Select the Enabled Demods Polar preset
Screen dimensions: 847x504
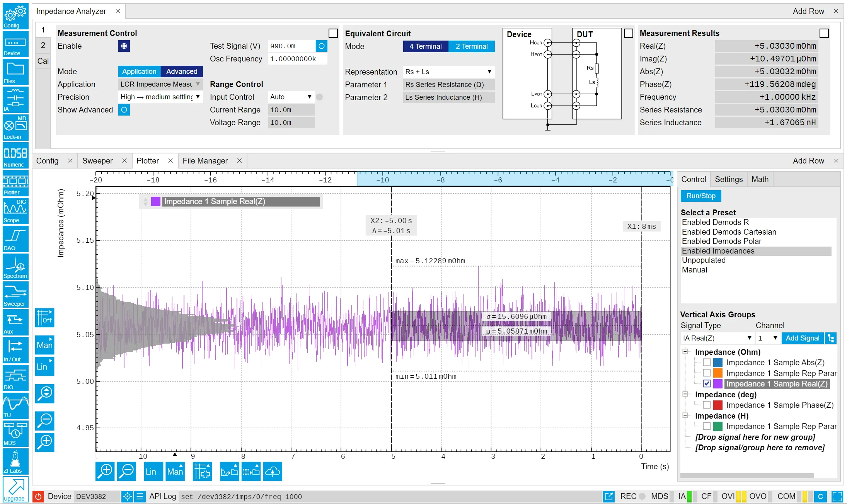pos(721,241)
